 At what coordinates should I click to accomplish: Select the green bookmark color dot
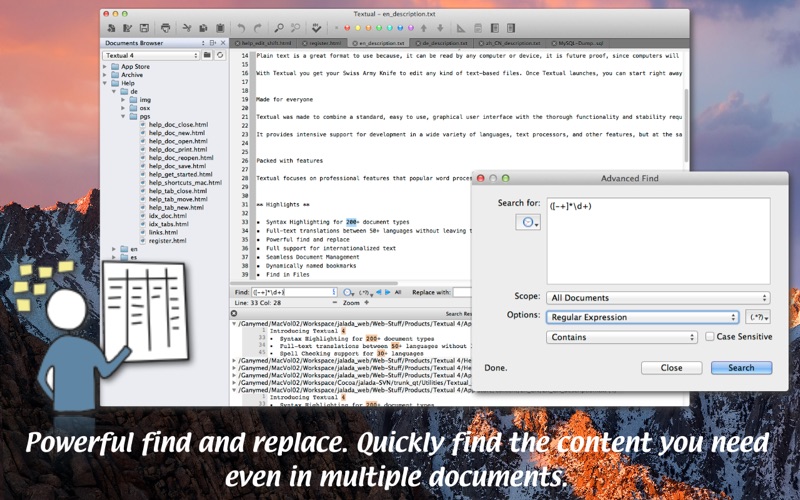379,28
